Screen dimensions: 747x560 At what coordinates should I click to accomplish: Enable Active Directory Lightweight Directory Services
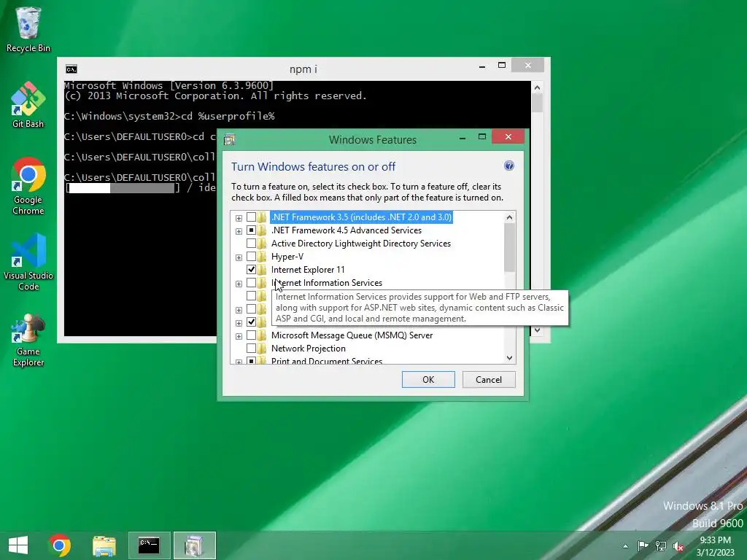coord(251,244)
